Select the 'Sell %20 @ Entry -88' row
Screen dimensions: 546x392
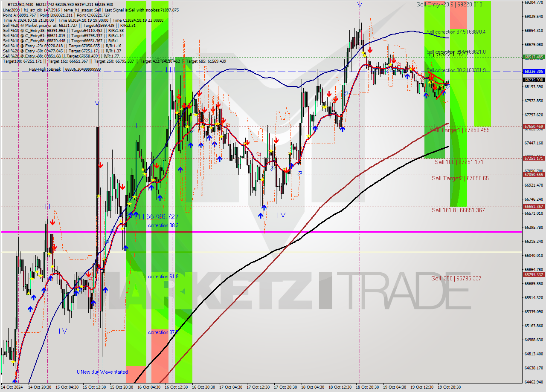coord(61,56)
